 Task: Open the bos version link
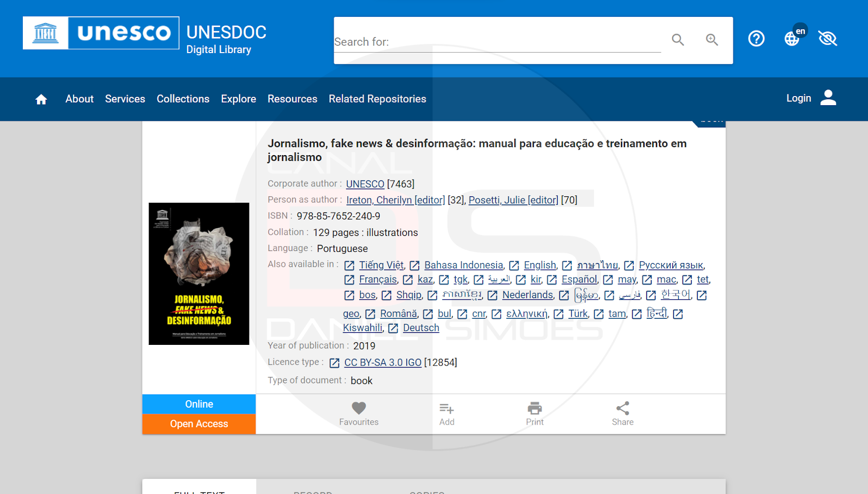pyautogui.click(x=367, y=295)
